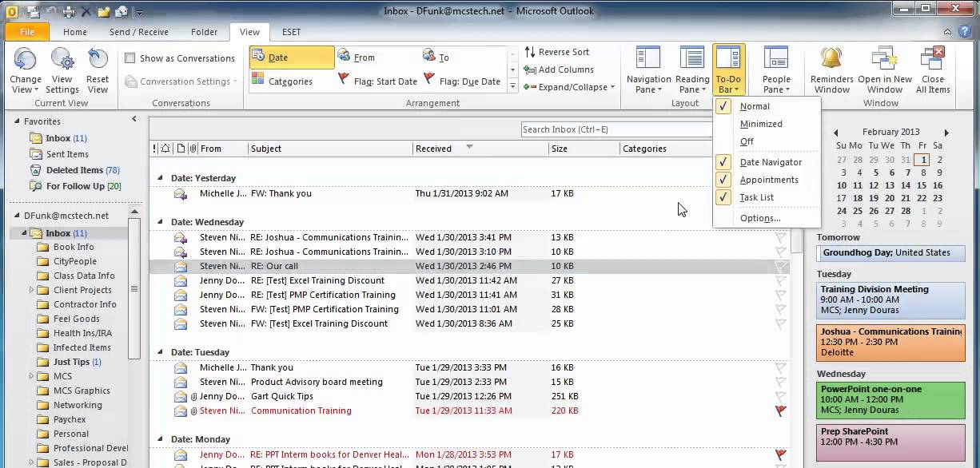Switch to the Send / Receive tab

[139, 32]
